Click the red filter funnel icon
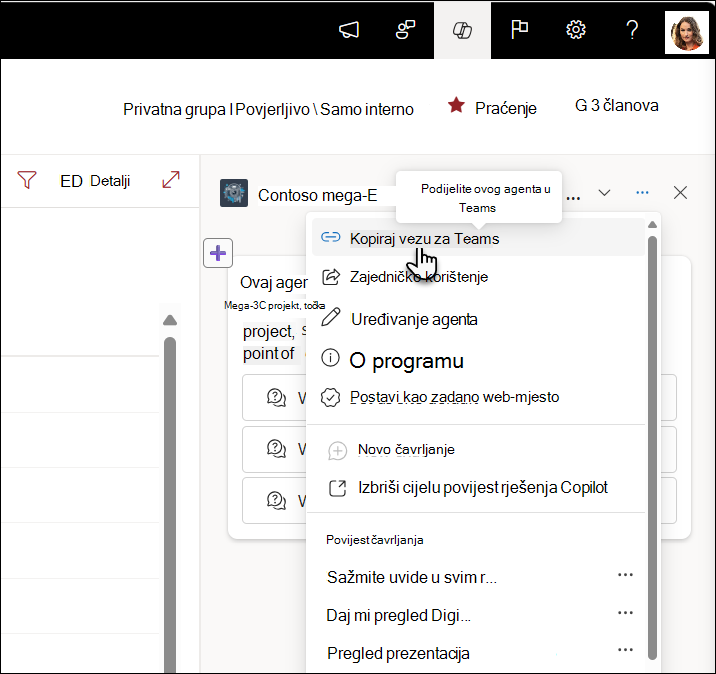 click(27, 180)
